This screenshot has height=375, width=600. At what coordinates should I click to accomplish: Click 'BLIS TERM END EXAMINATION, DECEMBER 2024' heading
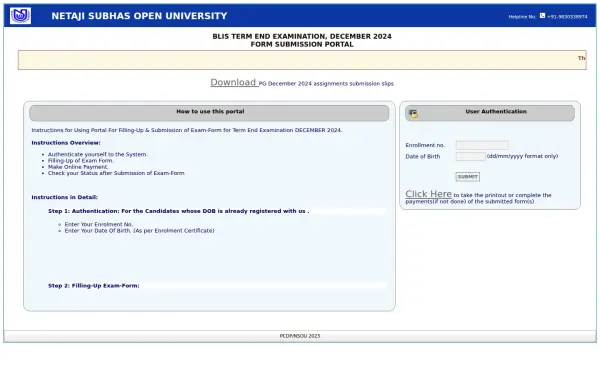(x=302, y=36)
